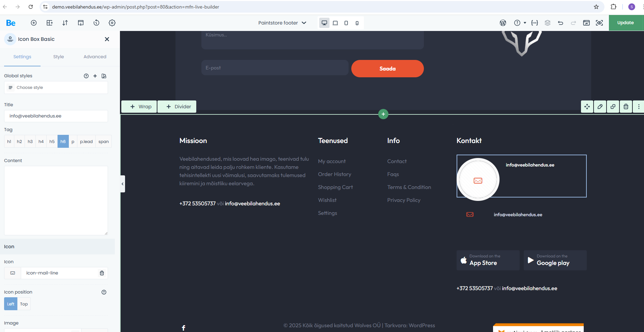Set icon position to Top
The width and height of the screenshot is (644, 332).
[x=24, y=304]
